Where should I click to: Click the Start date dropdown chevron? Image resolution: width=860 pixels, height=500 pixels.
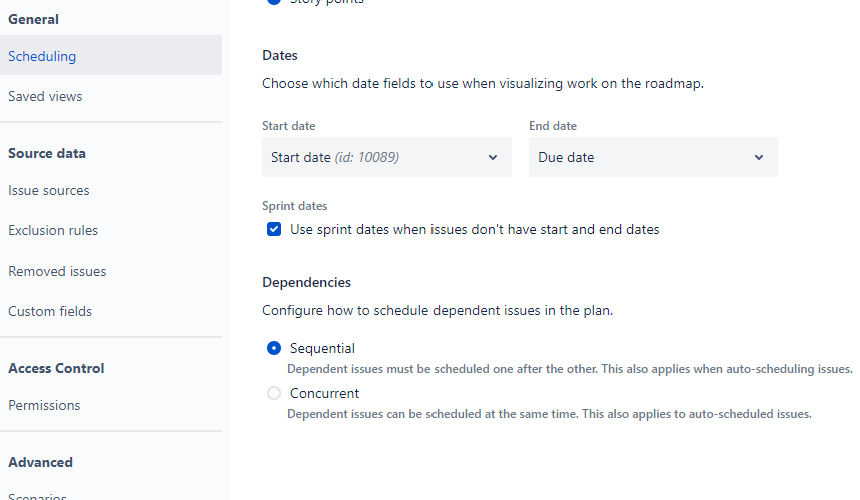point(493,157)
